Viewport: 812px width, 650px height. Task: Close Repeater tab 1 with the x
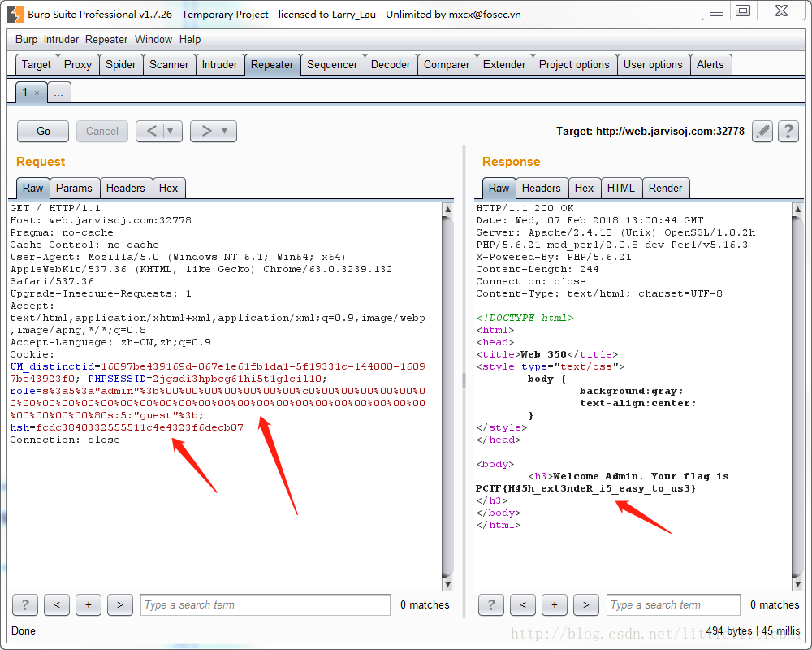point(37,93)
